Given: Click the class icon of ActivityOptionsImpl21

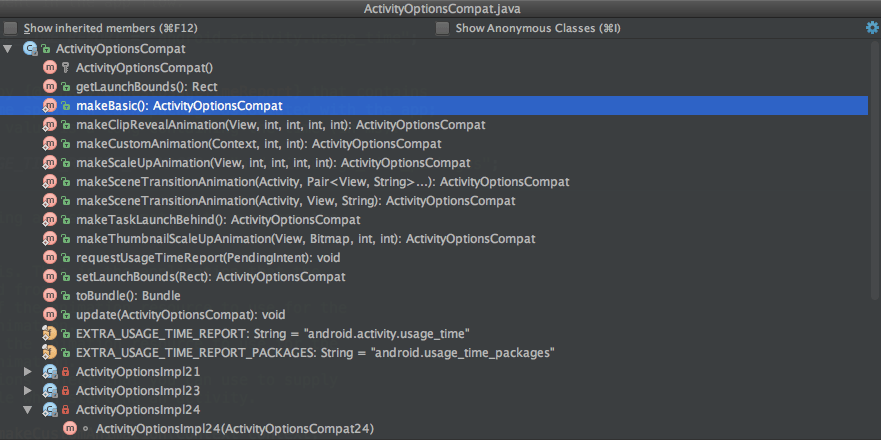Looking at the screenshot, I should (x=50, y=372).
